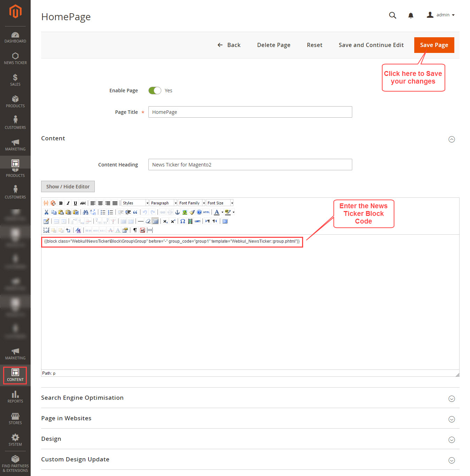
Task: Insert a numbered list in the editor
Action: click(110, 212)
